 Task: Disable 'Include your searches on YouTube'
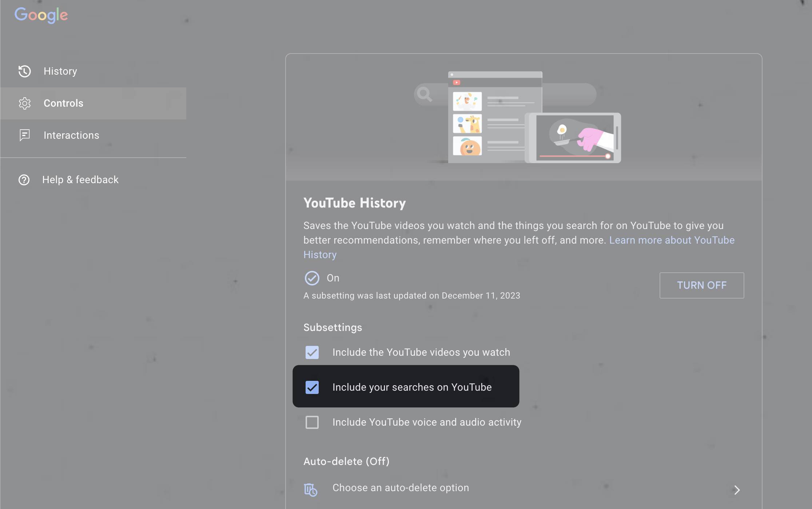pyautogui.click(x=312, y=387)
